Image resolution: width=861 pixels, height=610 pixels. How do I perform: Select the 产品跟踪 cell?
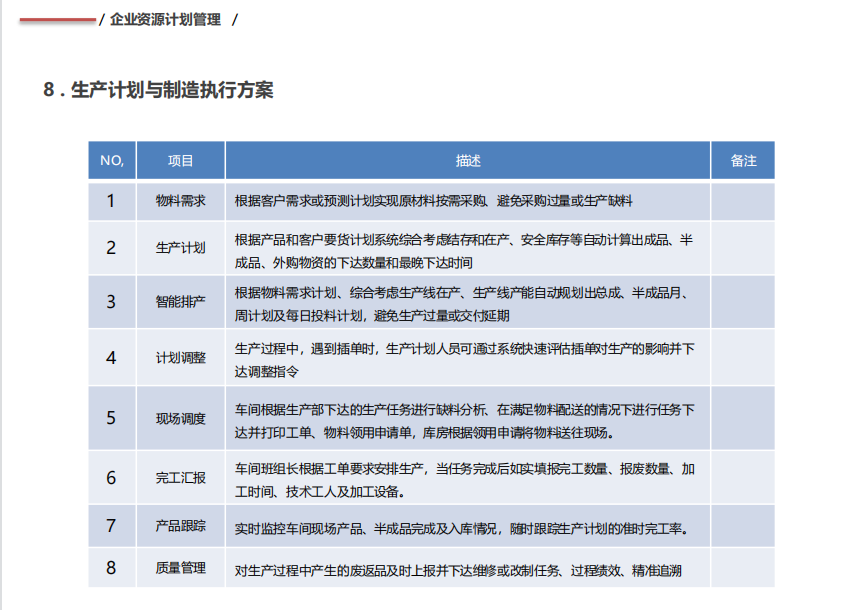click(181, 526)
